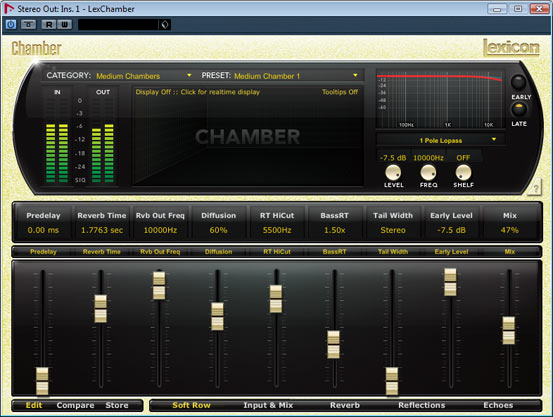Click the EQ frequency response graph
Screen dimensions: 553x417
point(439,99)
